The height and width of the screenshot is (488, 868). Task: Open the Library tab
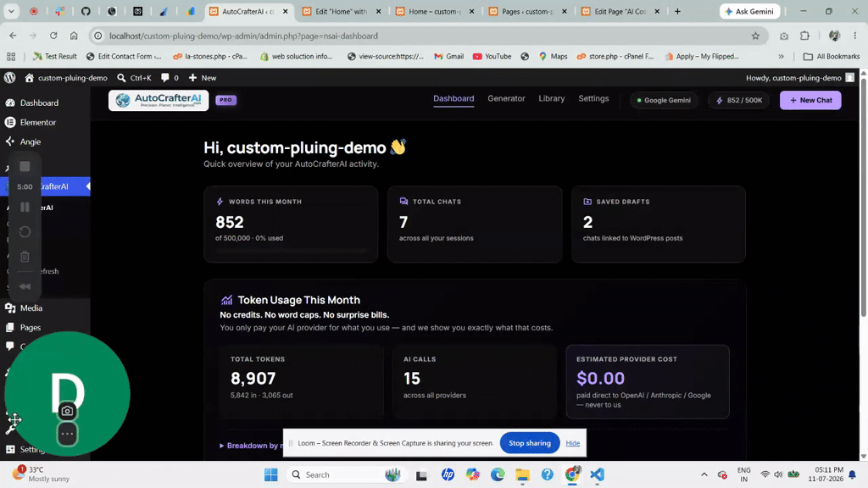click(551, 98)
